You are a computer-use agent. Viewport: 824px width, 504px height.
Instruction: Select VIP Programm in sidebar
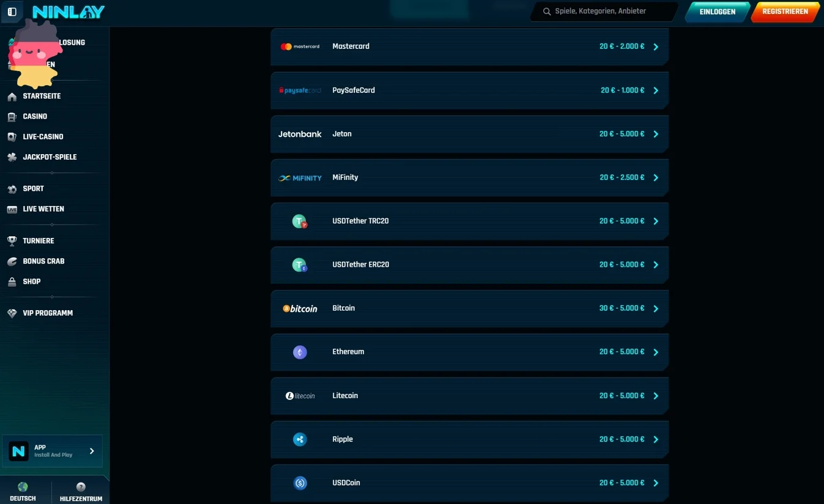(48, 313)
